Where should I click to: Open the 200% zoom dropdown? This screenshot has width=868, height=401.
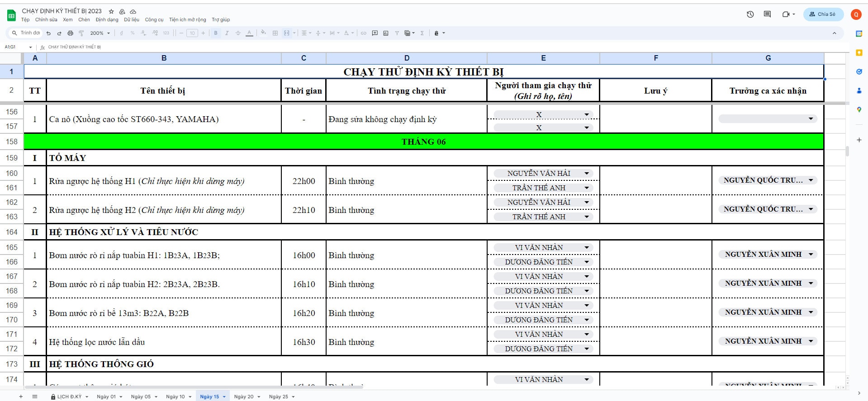tap(100, 33)
